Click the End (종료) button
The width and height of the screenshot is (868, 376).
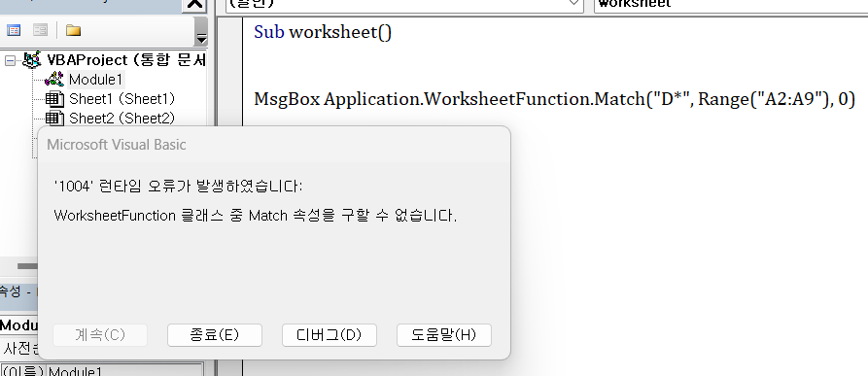click(214, 335)
